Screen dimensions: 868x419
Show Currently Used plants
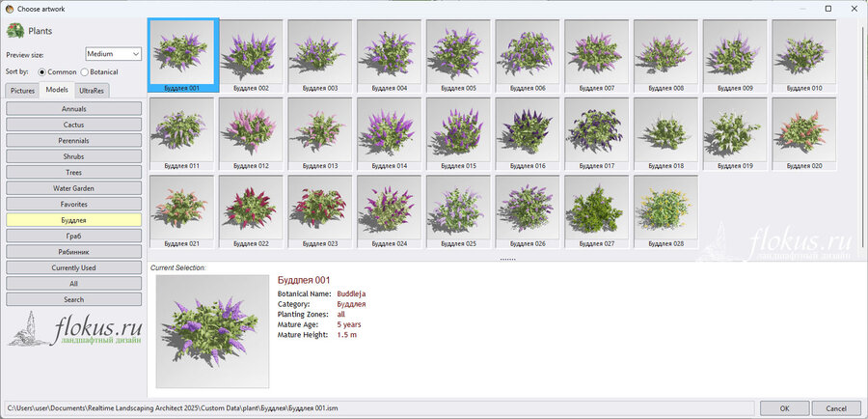click(73, 267)
